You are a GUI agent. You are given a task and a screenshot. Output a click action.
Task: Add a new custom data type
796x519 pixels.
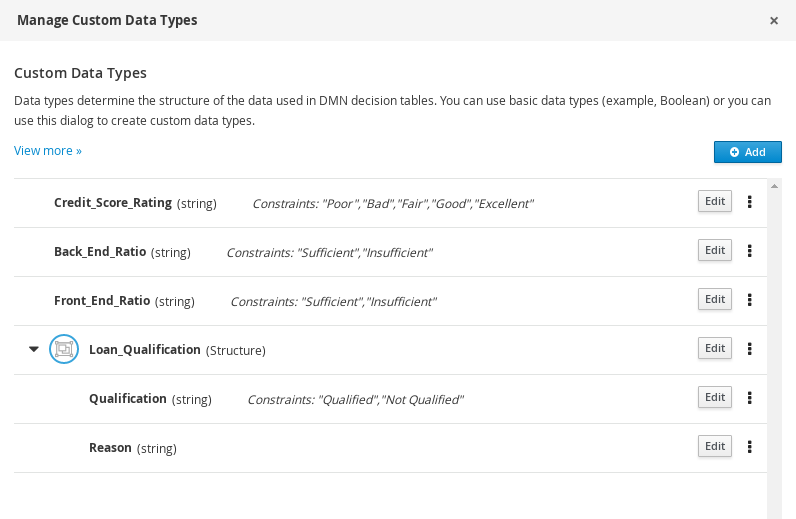[747, 152]
